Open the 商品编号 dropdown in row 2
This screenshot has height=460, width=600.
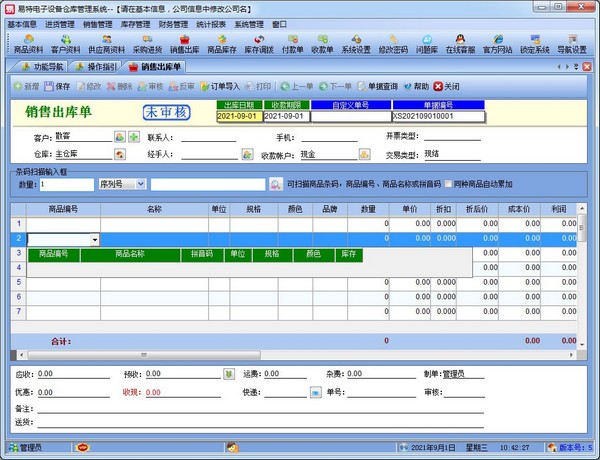tap(94, 240)
